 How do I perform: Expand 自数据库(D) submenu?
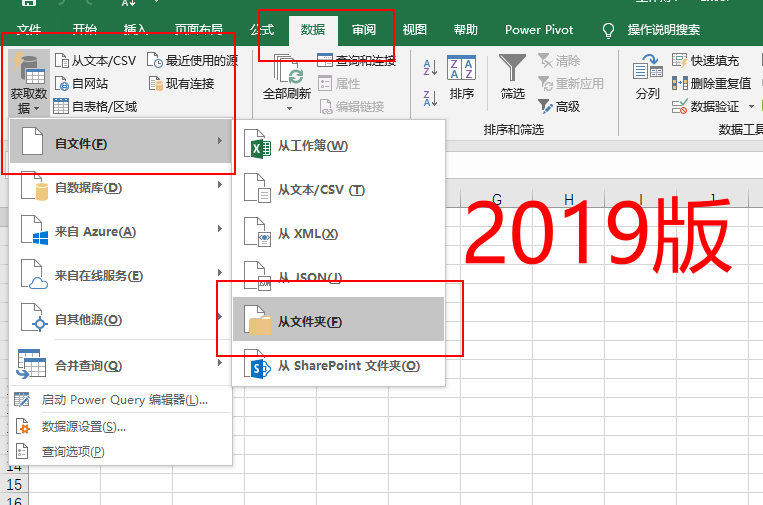tap(121, 187)
